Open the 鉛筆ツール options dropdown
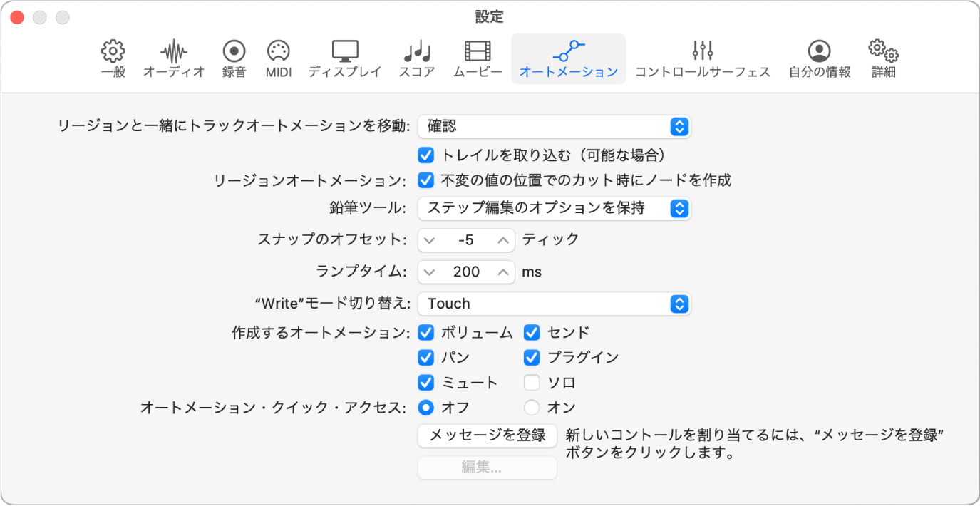Viewport: 980px width, 506px height. coord(555,208)
